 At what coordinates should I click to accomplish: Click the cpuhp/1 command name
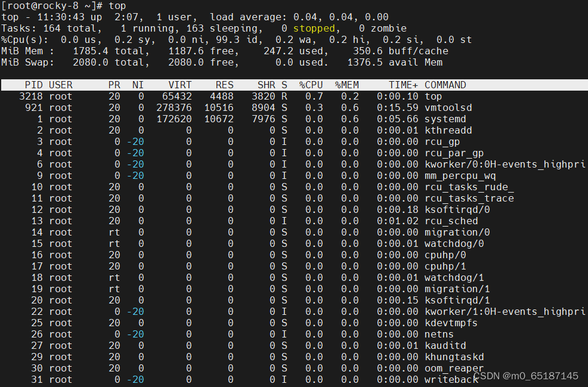(x=445, y=267)
